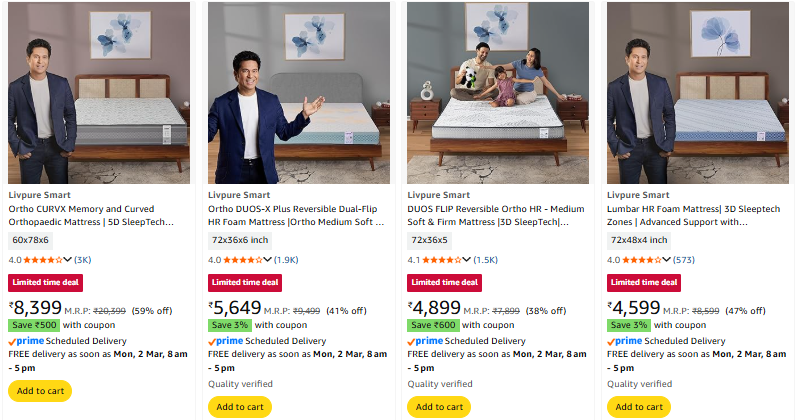Expand rating chevron for Lumbar HR Foam mattress
799x420 pixels.
point(667,260)
